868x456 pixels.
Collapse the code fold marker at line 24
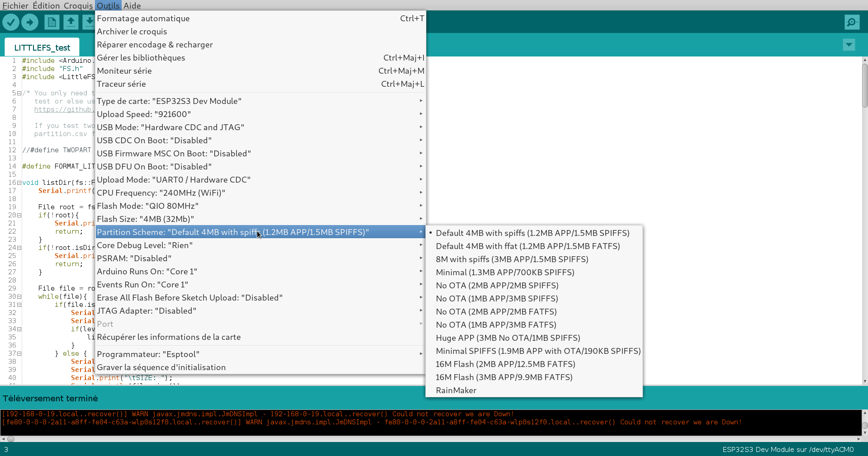pos(19,248)
